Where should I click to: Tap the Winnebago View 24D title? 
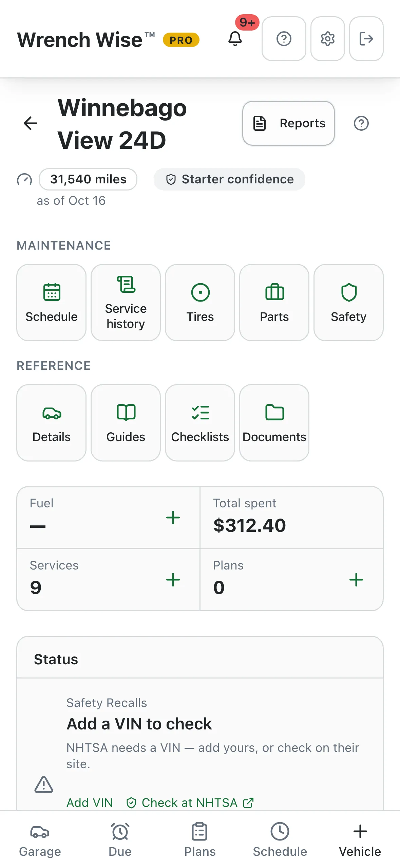(x=122, y=124)
